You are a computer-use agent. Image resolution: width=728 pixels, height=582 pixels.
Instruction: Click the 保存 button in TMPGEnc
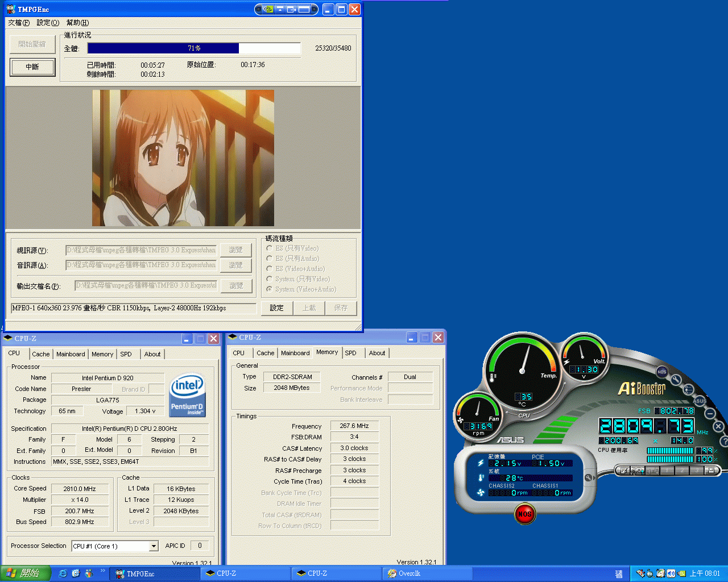coord(341,308)
